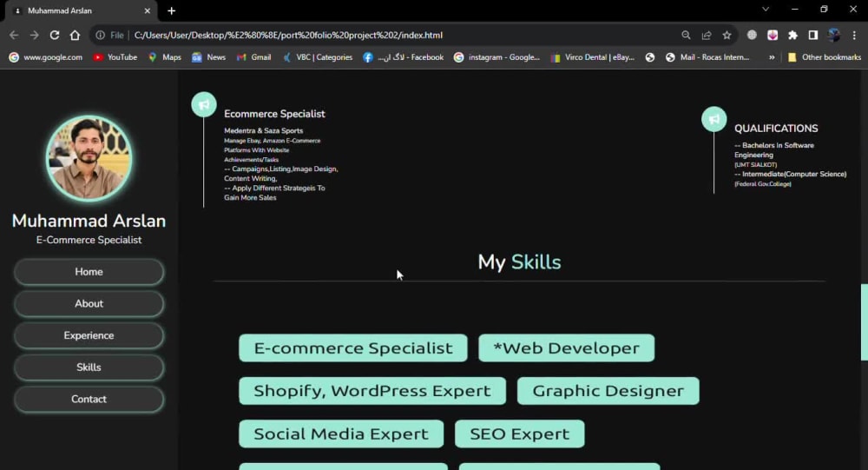The width and height of the screenshot is (868, 470).
Task: Click the Shopify, WordPress Expert skill tag
Action: 372,391
